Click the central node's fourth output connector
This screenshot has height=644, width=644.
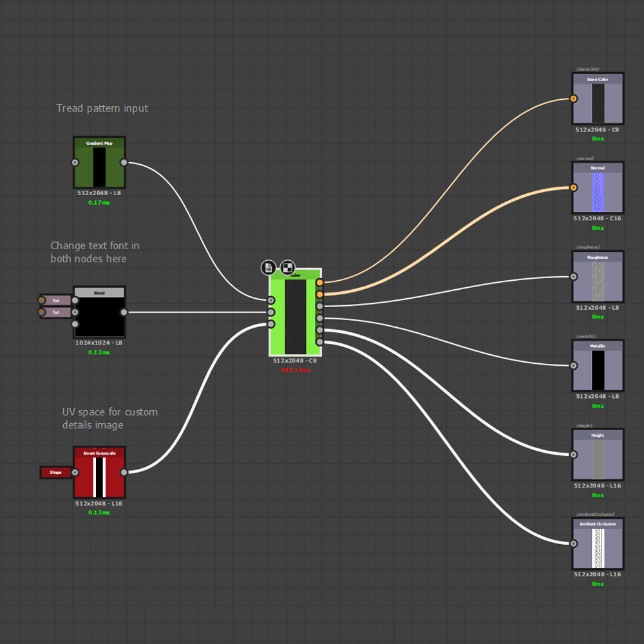tap(320, 318)
